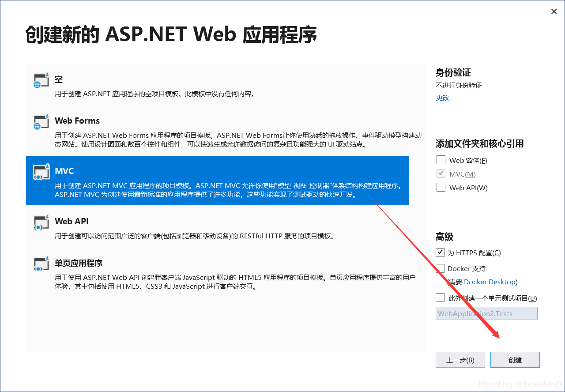Click the Web API template description text
The height and width of the screenshot is (392, 565).
click(195, 236)
